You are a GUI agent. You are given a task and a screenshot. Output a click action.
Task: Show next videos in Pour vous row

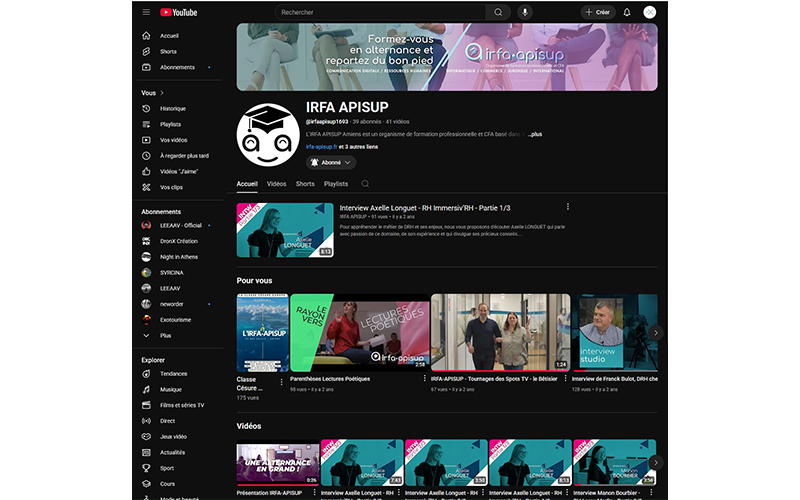(x=656, y=333)
